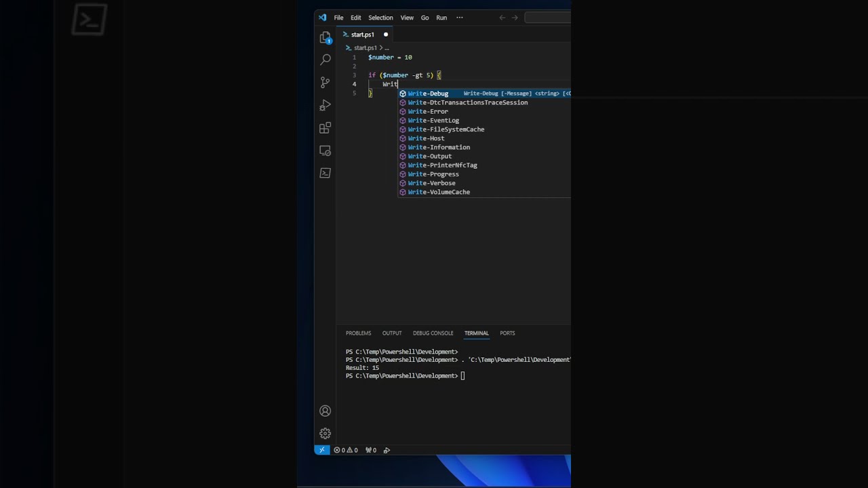Screen dimensions: 868x488
Task: Open the Selection menu
Action: click(380, 18)
